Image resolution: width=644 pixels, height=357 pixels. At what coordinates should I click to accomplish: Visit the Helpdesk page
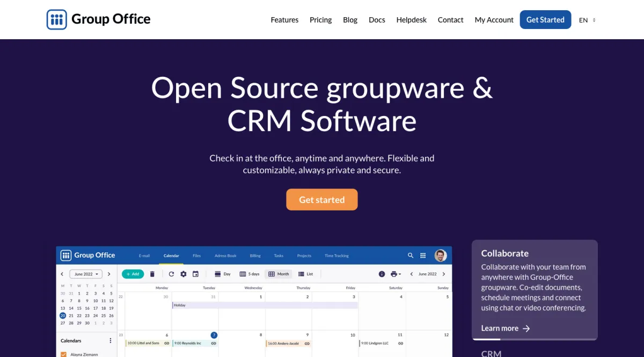tap(412, 20)
